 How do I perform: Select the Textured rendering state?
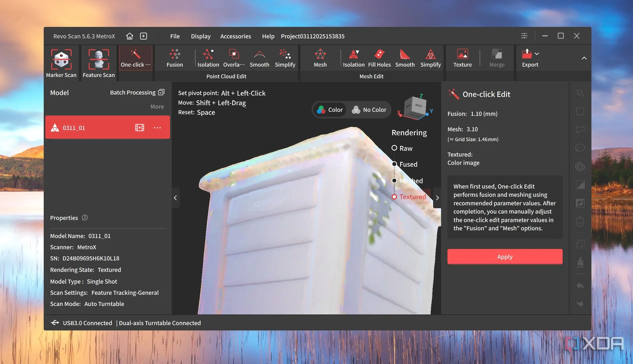tap(409, 197)
